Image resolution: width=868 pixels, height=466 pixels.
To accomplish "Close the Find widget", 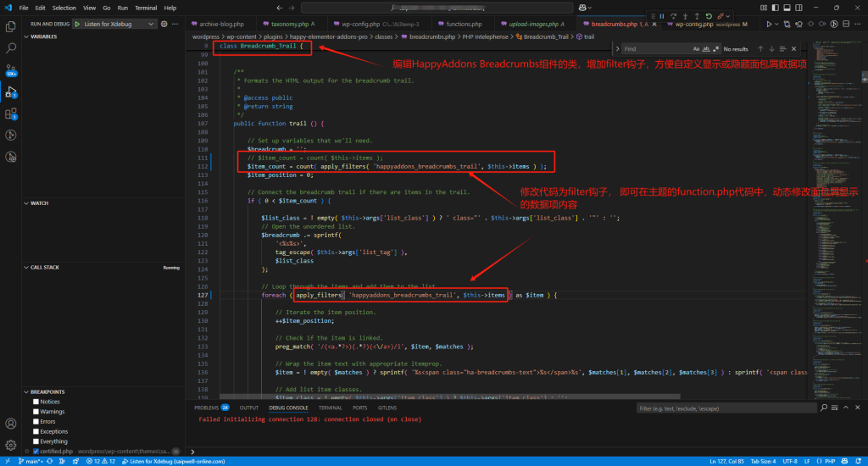I will [x=793, y=48].
